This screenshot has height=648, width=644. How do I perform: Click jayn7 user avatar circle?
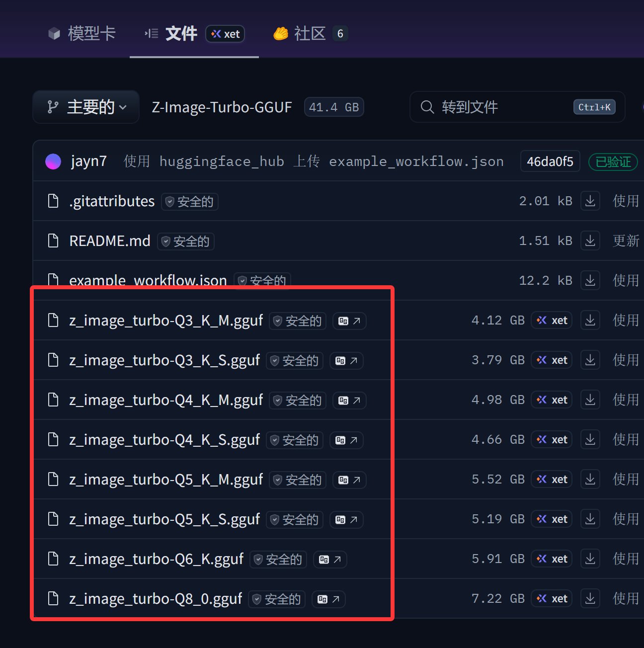click(53, 162)
